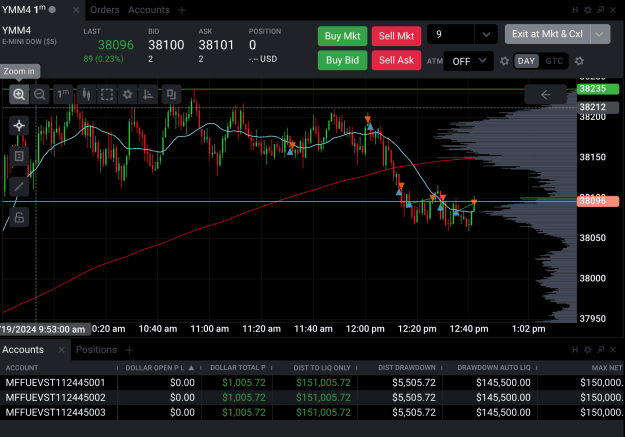Select the DAY order duration
This screenshot has width=625, height=437.
coord(526,61)
